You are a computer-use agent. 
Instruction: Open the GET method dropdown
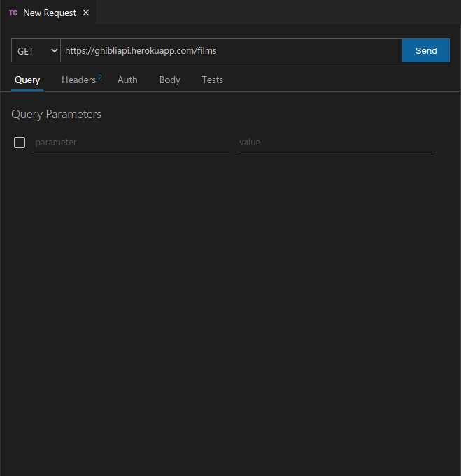[x=36, y=50]
